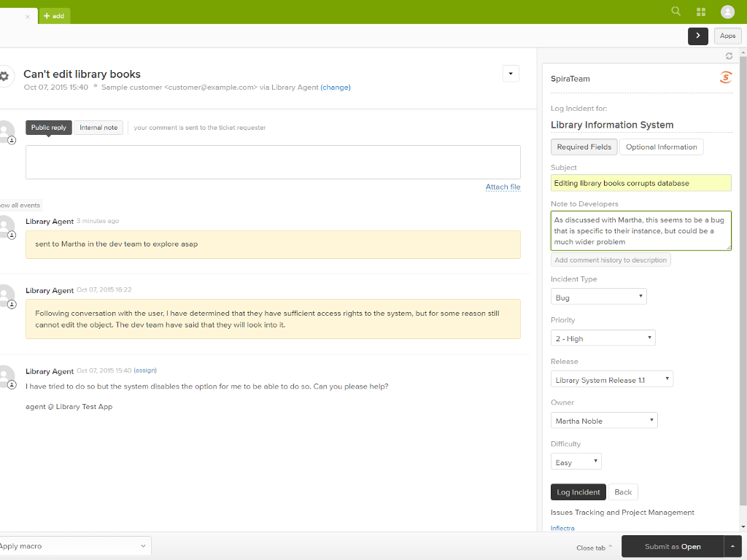Close the current ticket tab

click(x=28, y=16)
